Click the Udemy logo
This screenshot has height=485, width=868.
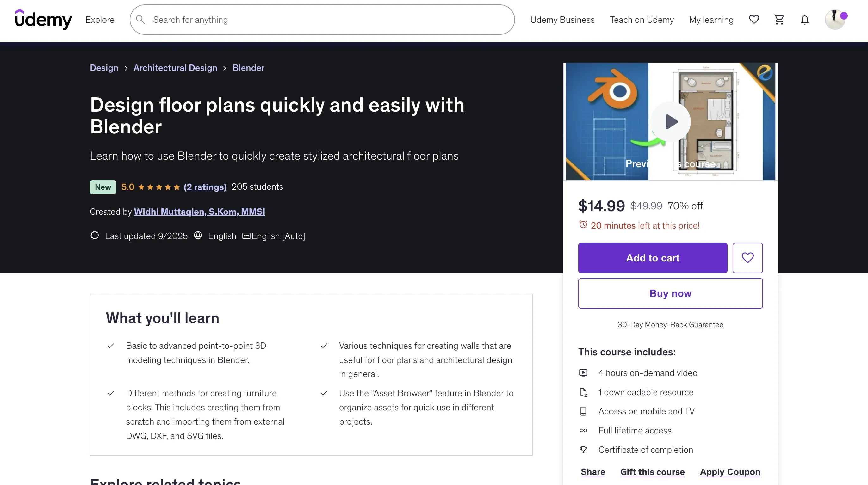click(43, 20)
